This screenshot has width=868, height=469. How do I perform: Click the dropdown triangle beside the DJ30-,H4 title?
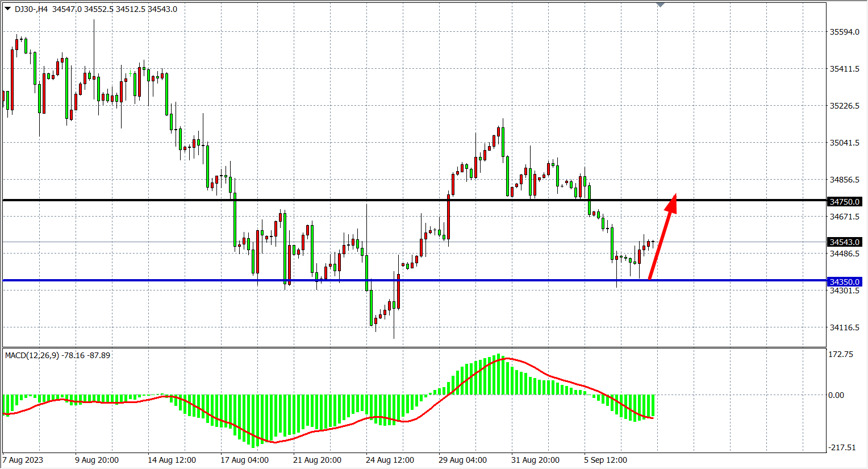point(7,9)
